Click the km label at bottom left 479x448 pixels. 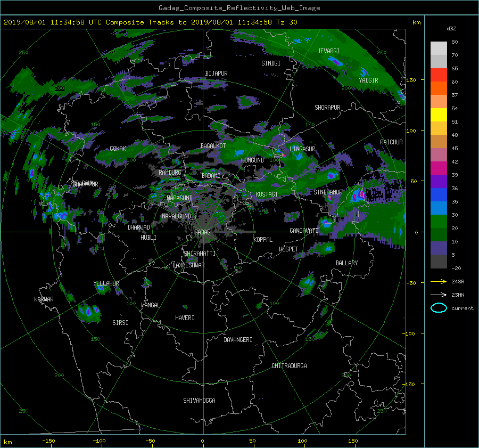click(7, 442)
